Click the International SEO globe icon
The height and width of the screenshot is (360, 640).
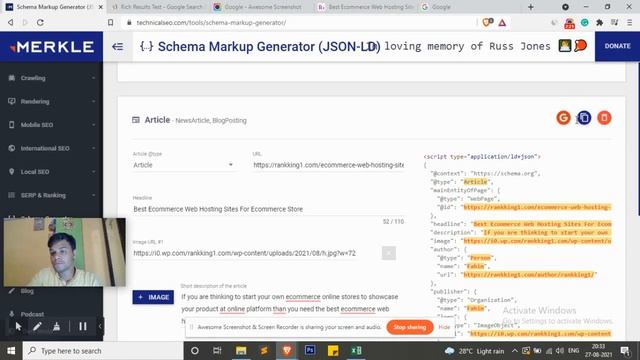coord(11,148)
